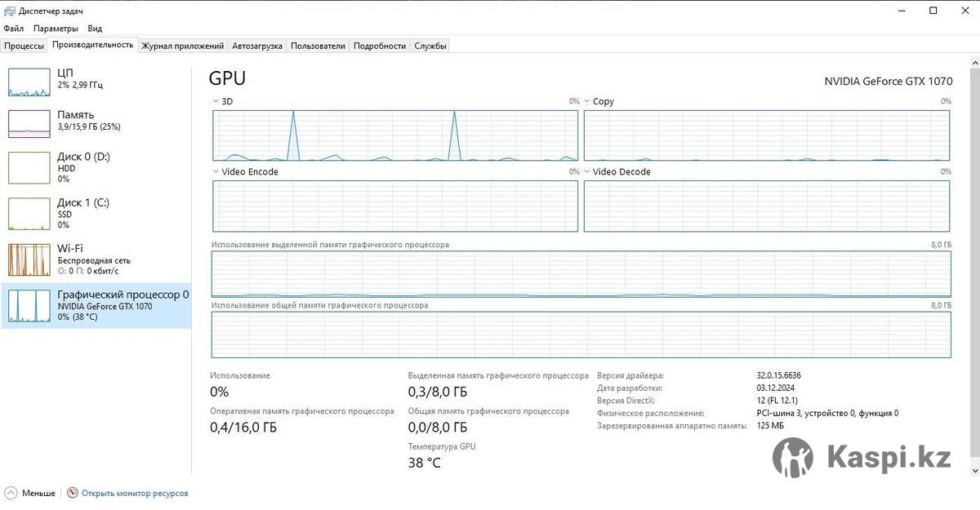Switch to Журнал приложений tab
This screenshot has width=980, height=510.
(x=182, y=46)
